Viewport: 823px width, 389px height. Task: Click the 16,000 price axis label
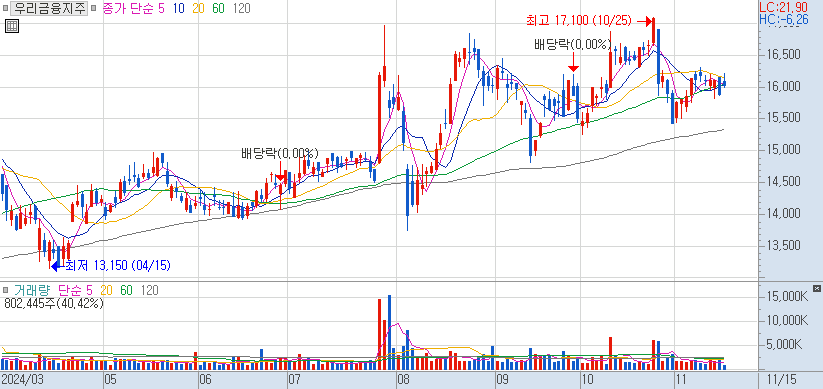[783, 87]
